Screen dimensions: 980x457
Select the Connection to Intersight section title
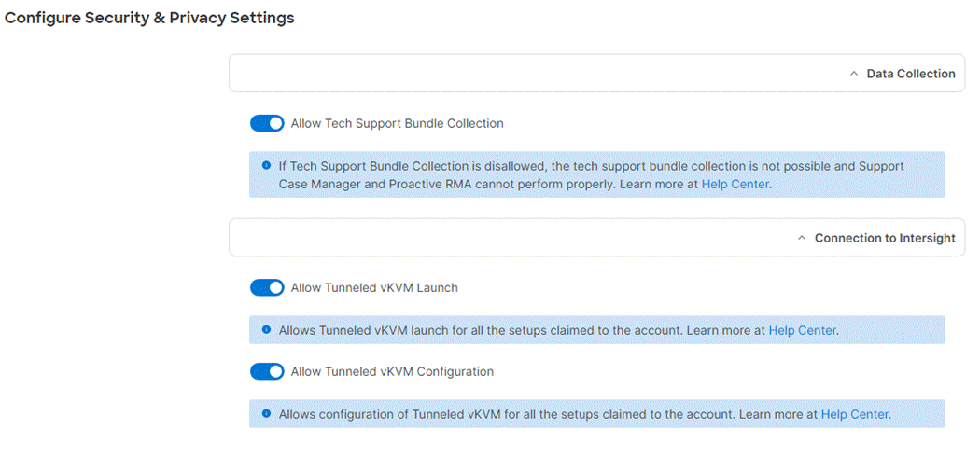884,238
